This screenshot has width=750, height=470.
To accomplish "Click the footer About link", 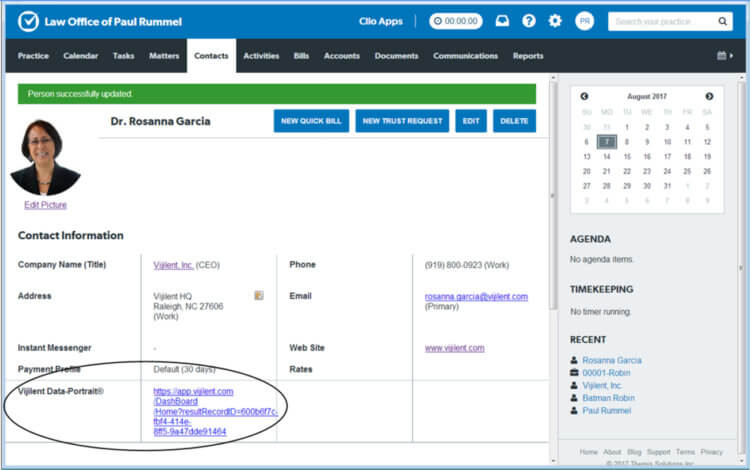I will tap(612, 452).
